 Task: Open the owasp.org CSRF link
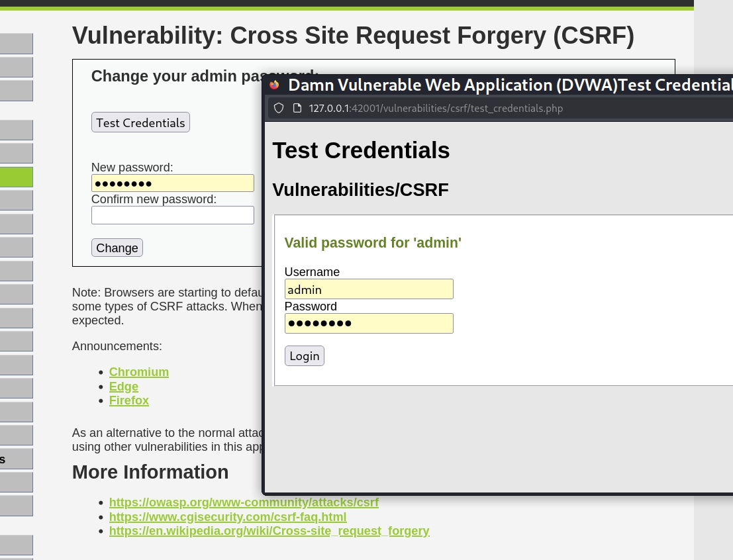pos(244,502)
